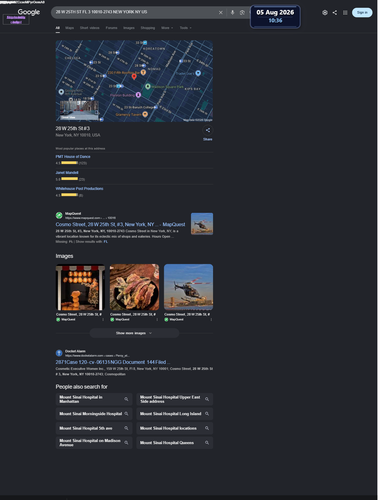Click the 28 W 25th St #3 address heading

coord(73,128)
